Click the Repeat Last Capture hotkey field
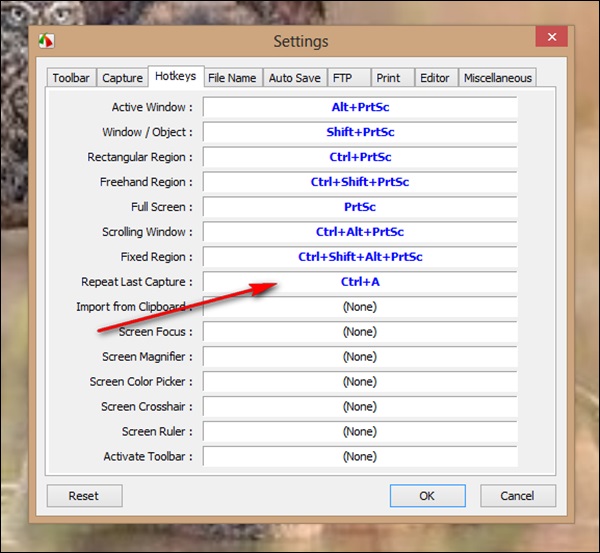 point(360,282)
